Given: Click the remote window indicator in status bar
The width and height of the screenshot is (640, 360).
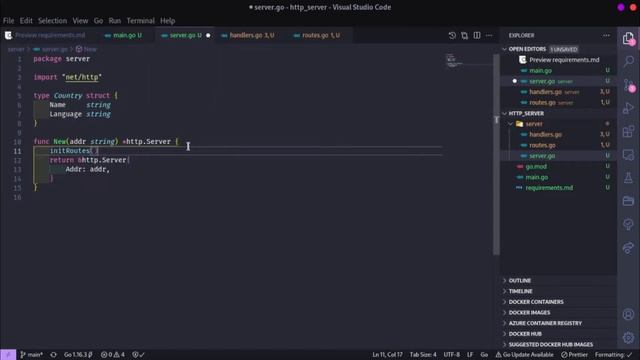Looking at the screenshot, I should pos(8,355).
